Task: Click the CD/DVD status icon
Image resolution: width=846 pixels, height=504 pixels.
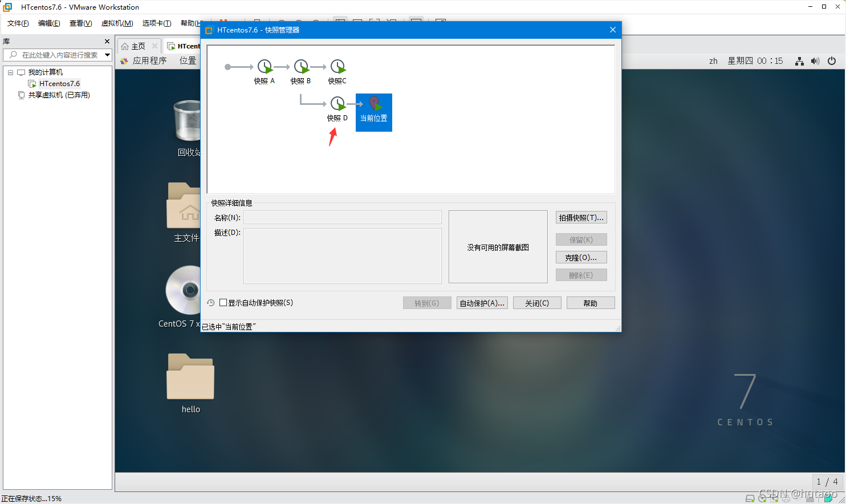Action: (762, 499)
